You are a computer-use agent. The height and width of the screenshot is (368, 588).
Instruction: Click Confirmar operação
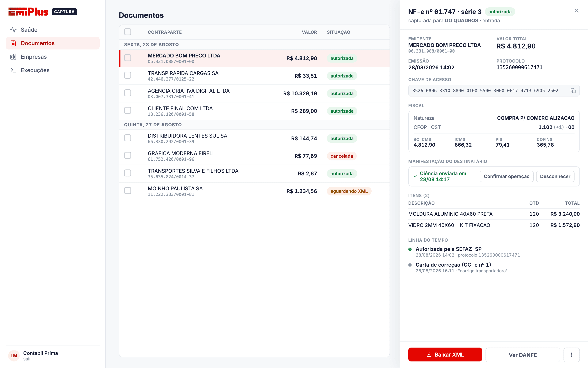coord(506,176)
